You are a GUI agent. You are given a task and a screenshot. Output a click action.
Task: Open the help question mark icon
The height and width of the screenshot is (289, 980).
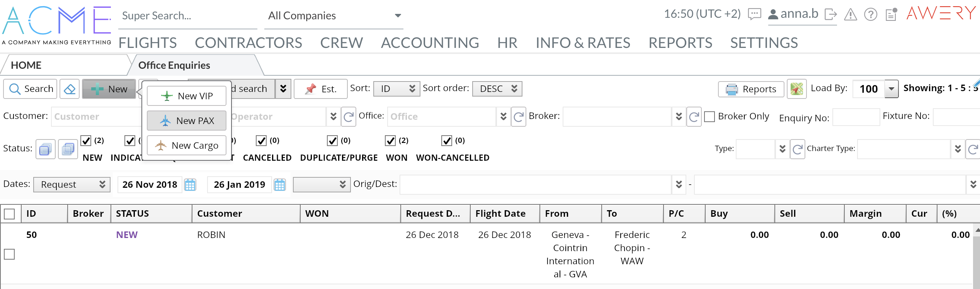pos(870,15)
